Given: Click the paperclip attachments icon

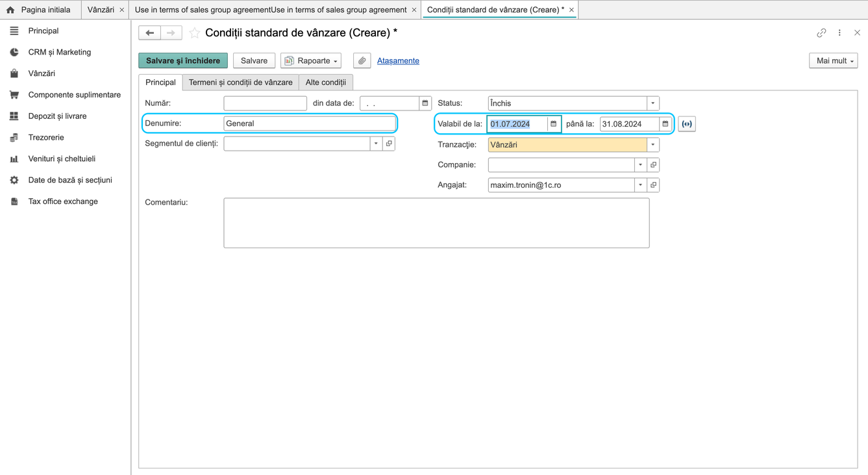Looking at the screenshot, I should pos(362,60).
